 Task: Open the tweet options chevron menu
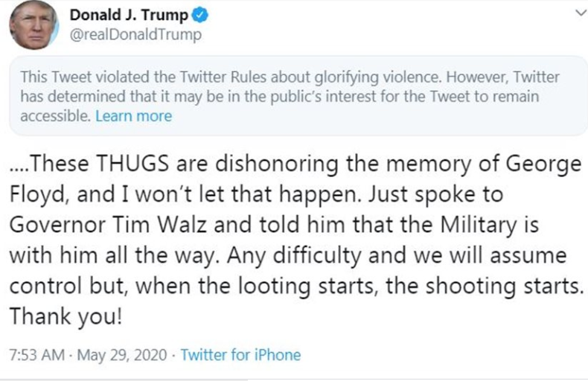572,14
